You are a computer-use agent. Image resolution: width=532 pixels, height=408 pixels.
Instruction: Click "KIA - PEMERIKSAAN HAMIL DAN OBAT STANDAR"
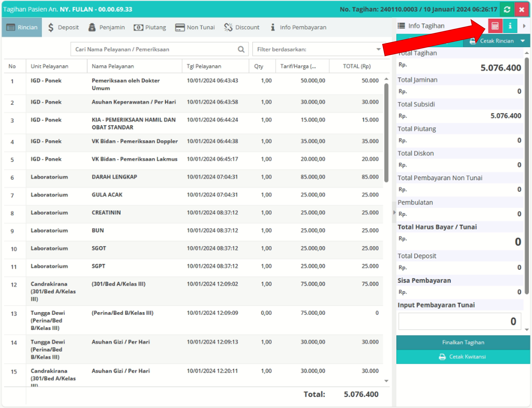133,123
